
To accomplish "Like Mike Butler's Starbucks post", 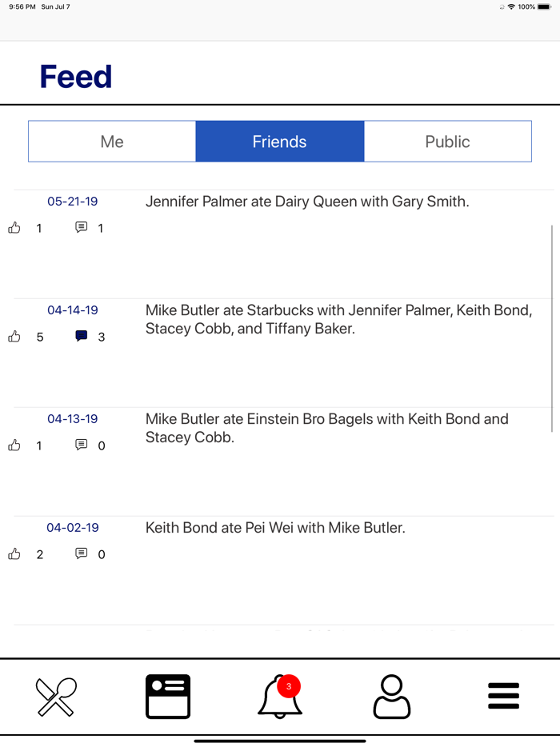I will coord(14,337).
